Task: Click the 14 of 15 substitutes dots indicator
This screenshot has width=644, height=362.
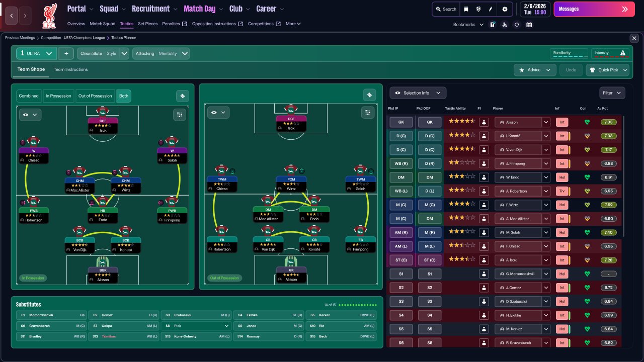Action: (x=351, y=305)
